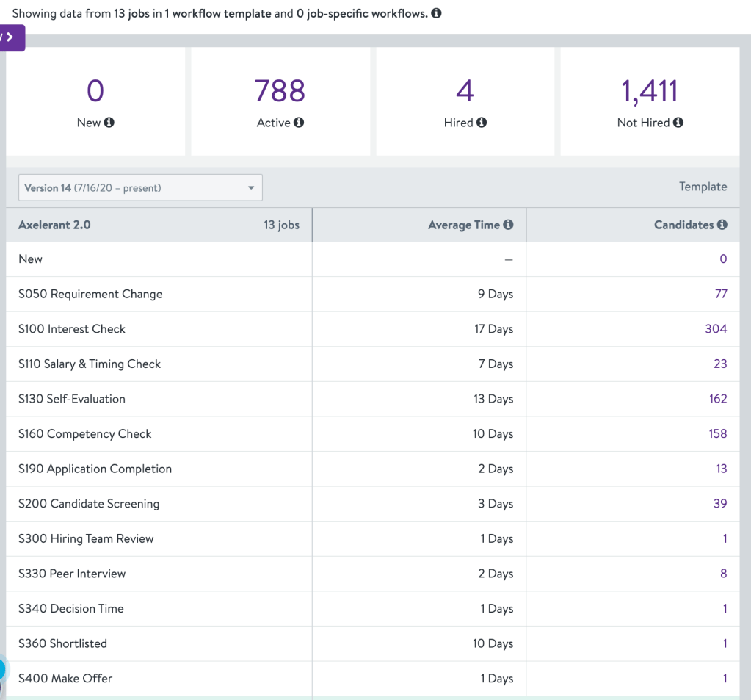751x700 pixels.
Task: Click info icon beside Hired label
Action: pyautogui.click(x=482, y=123)
